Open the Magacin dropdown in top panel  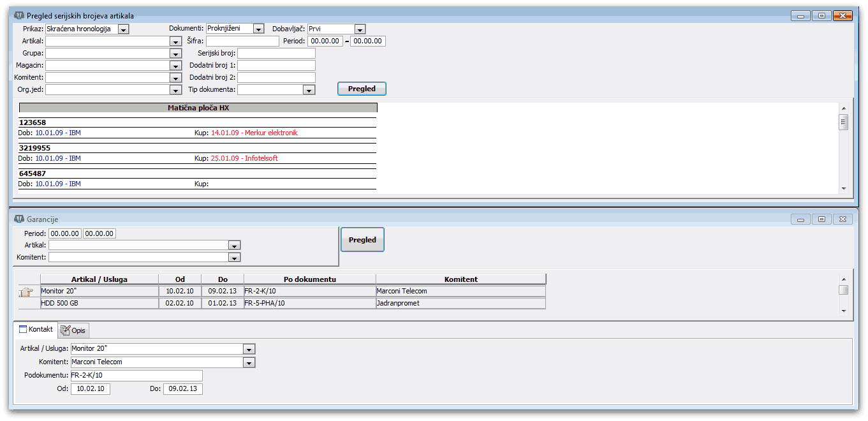[176, 66]
